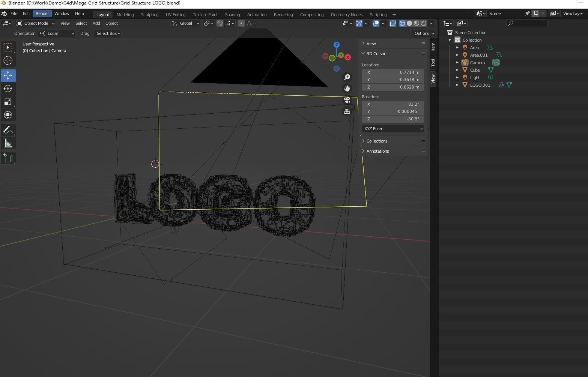Select the Select Box tool in the toolbar
Image resolution: width=588 pixels, height=377 pixels.
(8, 47)
